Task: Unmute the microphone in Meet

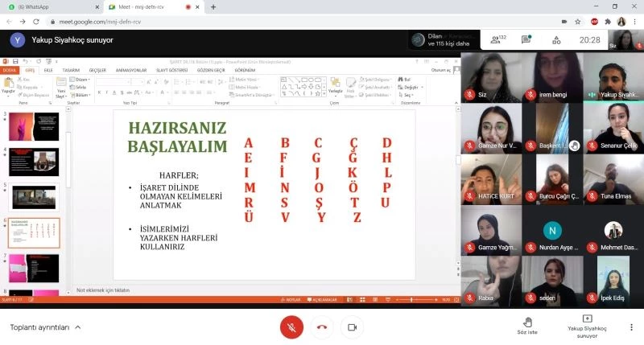Action: 291,327
